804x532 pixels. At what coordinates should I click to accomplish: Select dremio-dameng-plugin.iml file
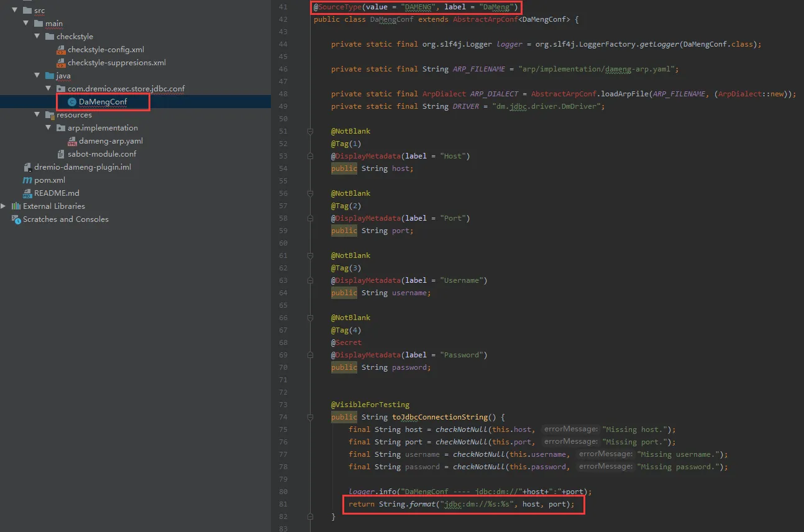[83, 167]
